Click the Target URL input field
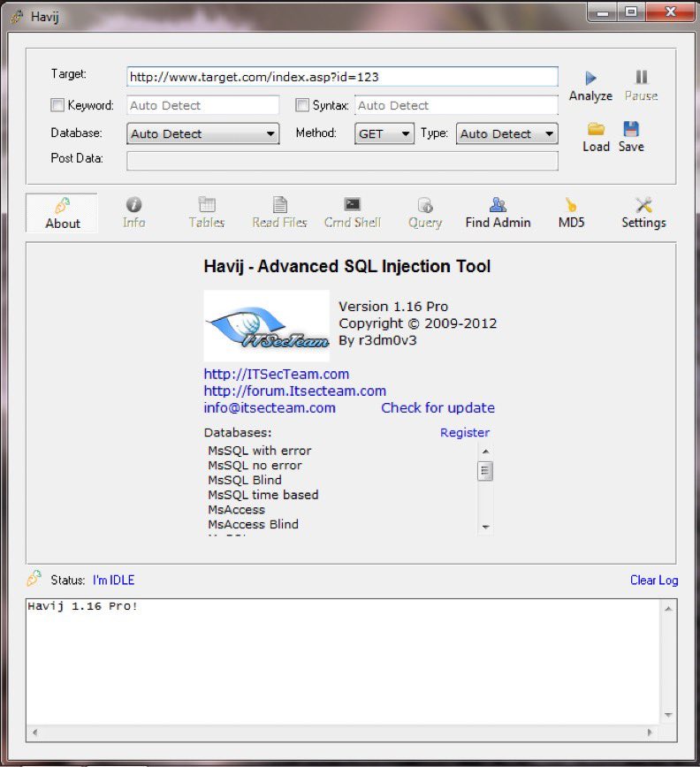The width and height of the screenshot is (700, 767). (342, 77)
